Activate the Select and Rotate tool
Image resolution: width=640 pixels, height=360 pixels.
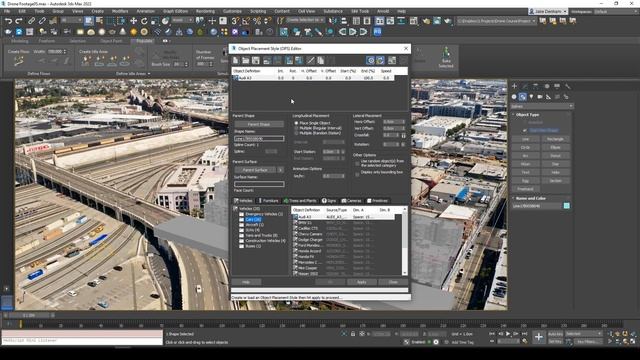click(144, 20)
